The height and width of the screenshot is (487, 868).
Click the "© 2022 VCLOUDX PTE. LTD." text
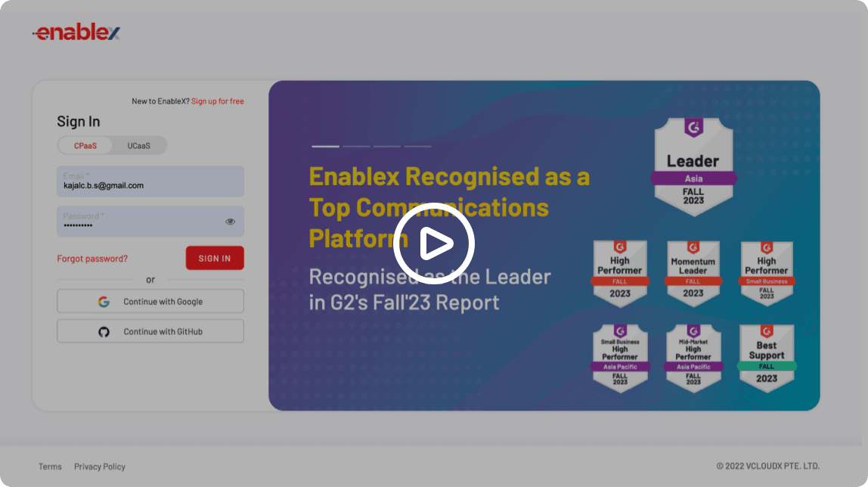pos(767,466)
